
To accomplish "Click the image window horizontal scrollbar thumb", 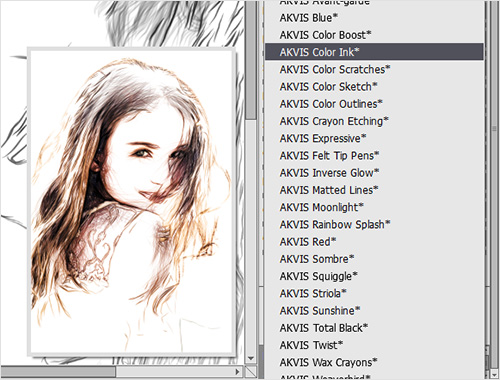I will (x=58, y=371).
